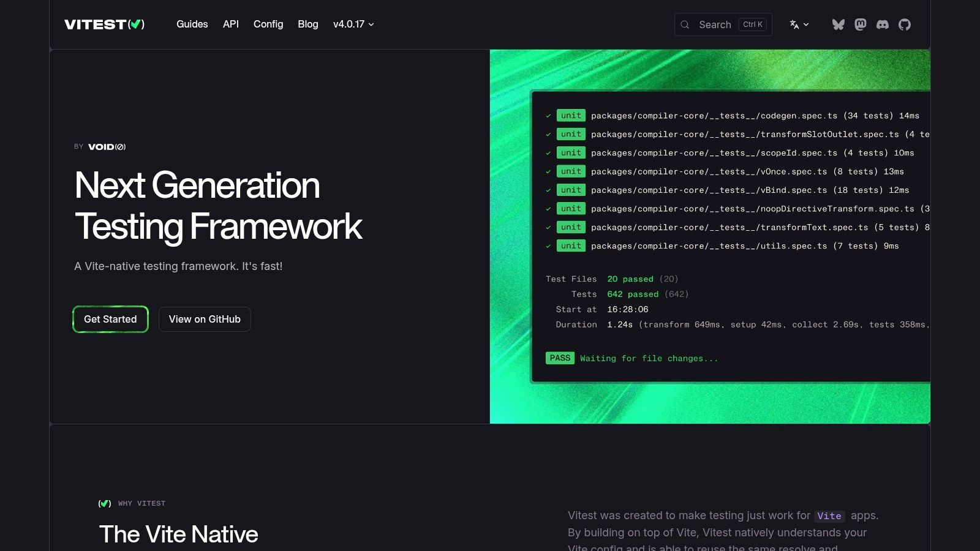Expand the language selector chevron

pyautogui.click(x=805, y=25)
